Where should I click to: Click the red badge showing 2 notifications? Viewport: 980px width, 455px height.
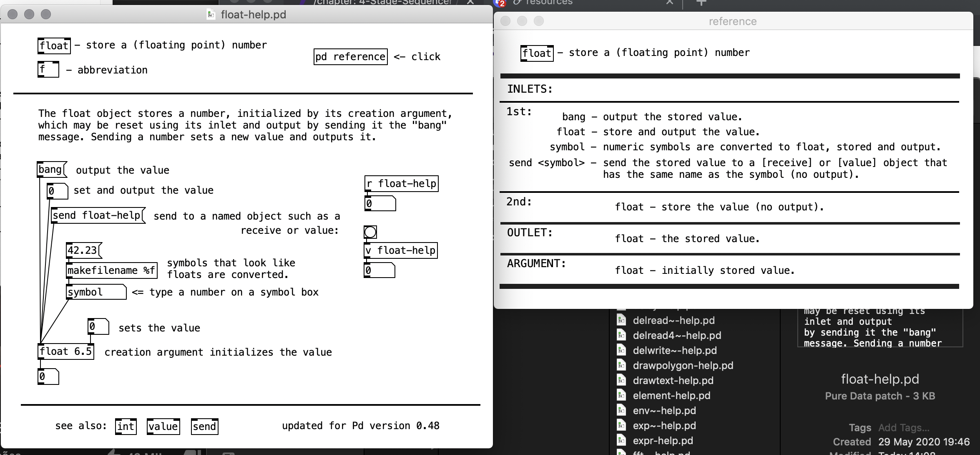click(502, 3)
